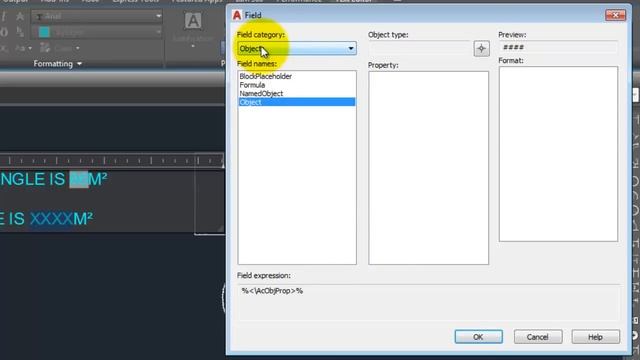Cancel the Field dialog
This screenshot has width=640, height=360.
point(538,337)
